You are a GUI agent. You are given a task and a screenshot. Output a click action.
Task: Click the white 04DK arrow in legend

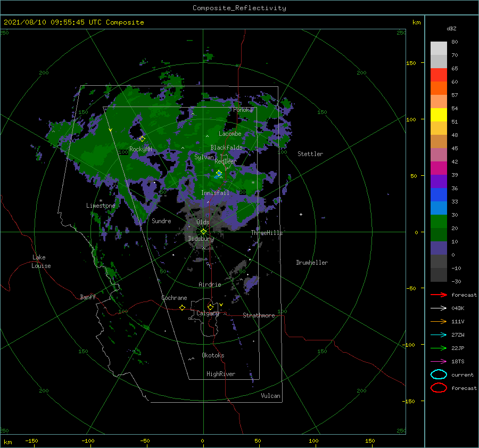pos(439,308)
